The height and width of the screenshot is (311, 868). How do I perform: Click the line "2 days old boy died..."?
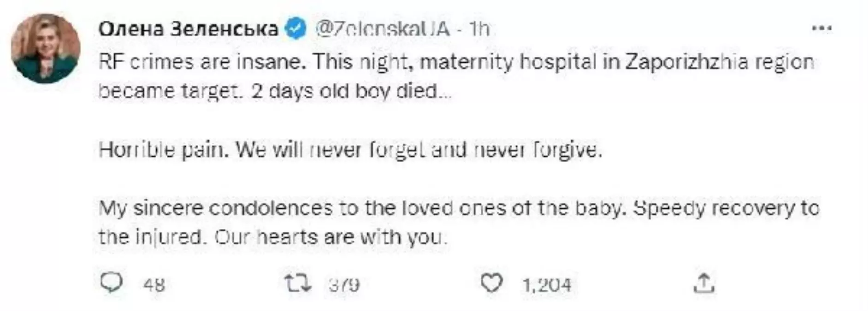point(352,91)
